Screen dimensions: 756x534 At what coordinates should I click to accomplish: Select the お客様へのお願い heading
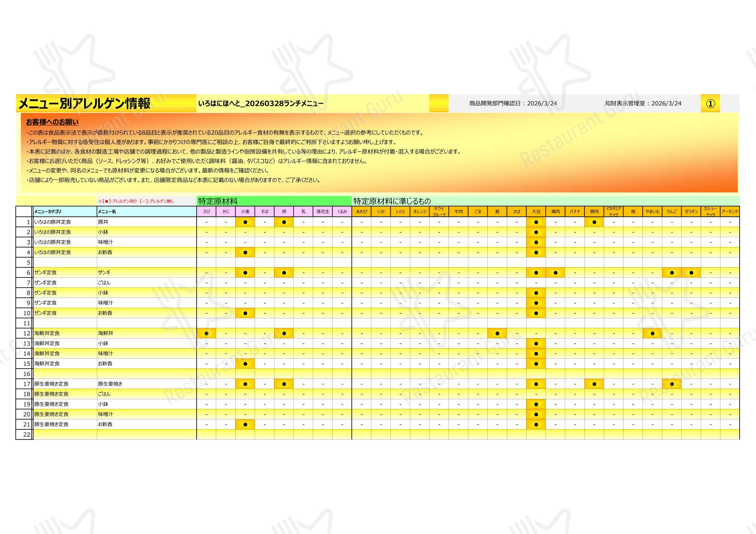52,122
